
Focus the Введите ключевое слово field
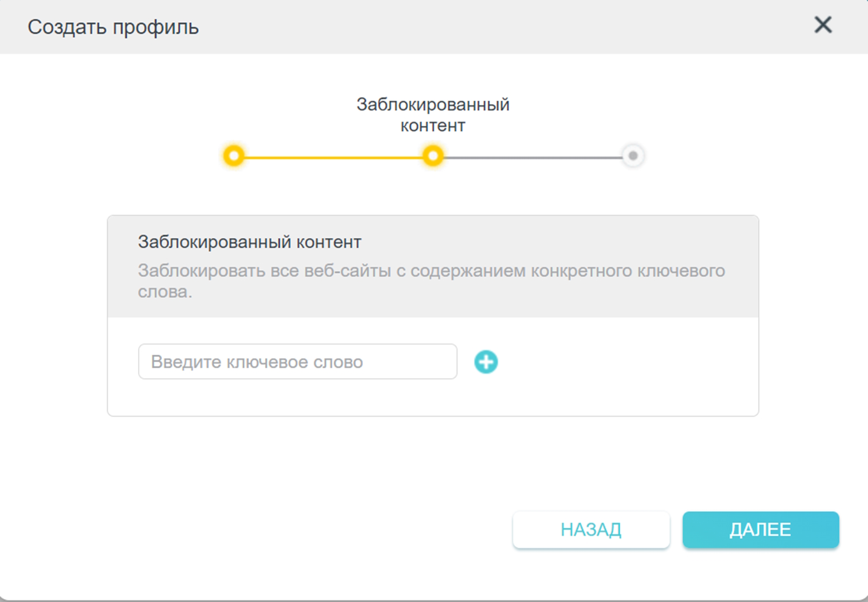(x=297, y=362)
